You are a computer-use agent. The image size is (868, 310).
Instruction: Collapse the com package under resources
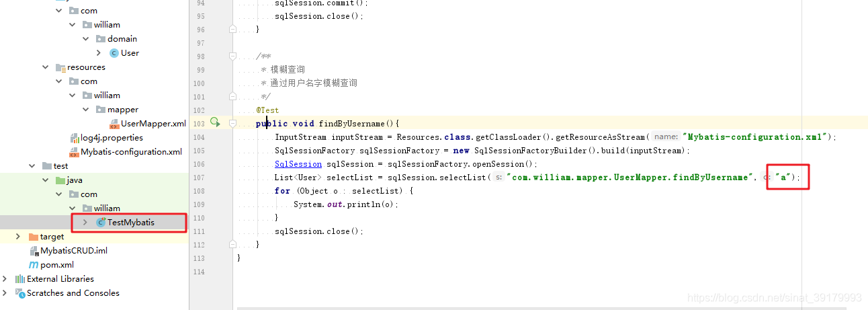[x=59, y=81]
